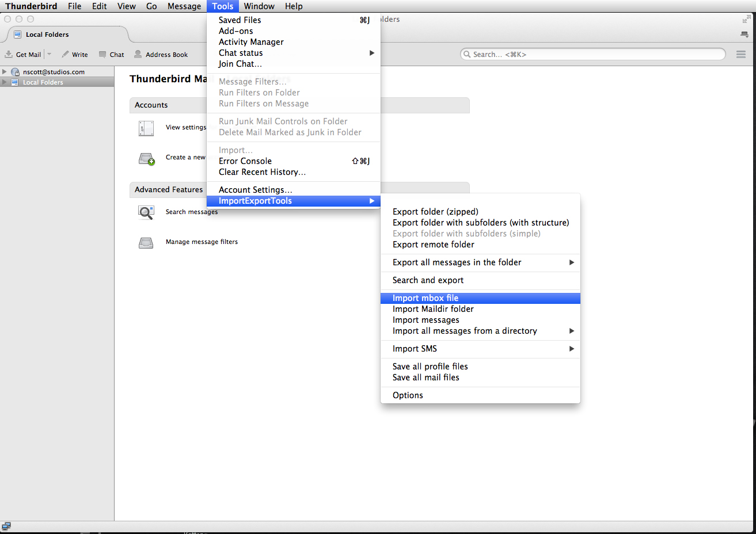Click the Search messages magnifier icon
Image resolution: width=756 pixels, height=534 pixels.
coord(146,213)
